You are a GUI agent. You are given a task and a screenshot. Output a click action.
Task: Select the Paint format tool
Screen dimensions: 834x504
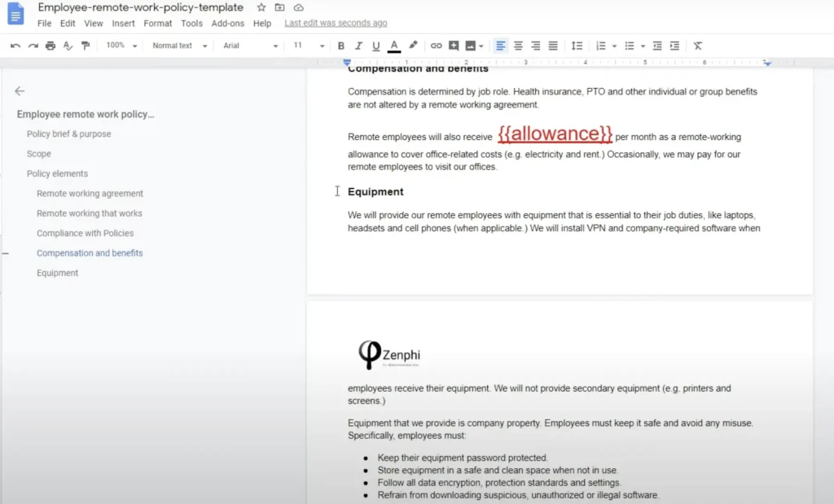(x=85, y=46)
